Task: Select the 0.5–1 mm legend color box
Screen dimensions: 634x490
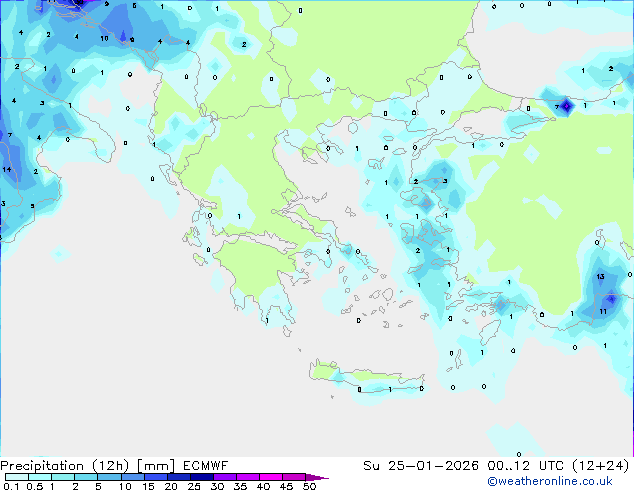Action: point(40,477)
